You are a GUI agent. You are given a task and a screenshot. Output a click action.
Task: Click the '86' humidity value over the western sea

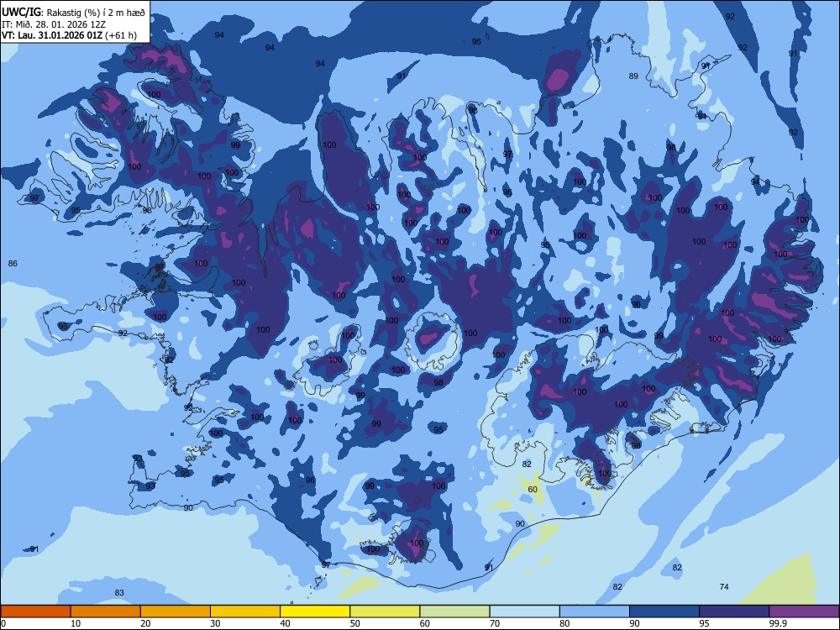tap(13, 264)
